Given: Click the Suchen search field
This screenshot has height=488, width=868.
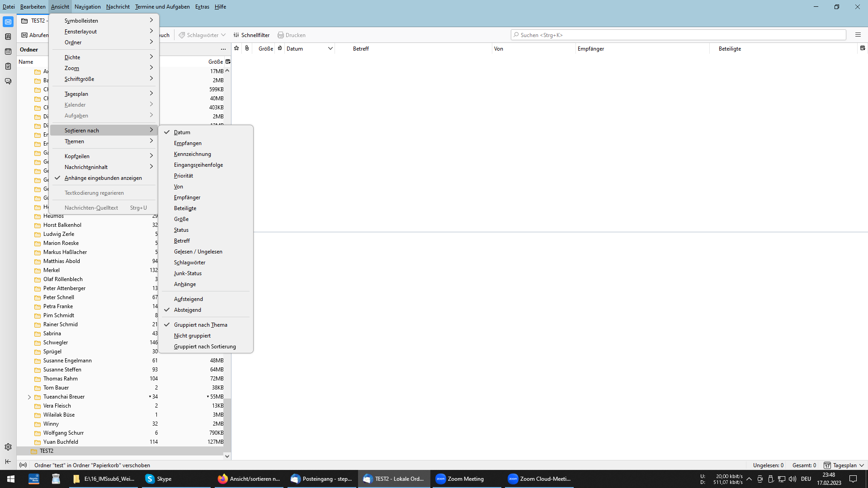Looking at the screenshot, I should click(678, 35).
